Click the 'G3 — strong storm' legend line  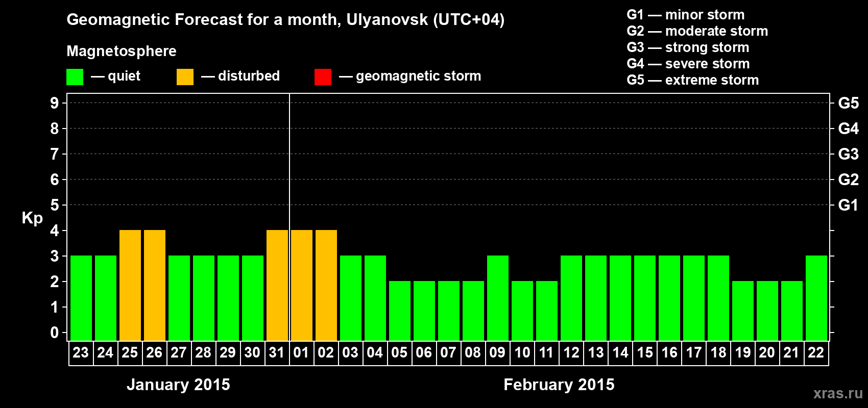(688, 47)
